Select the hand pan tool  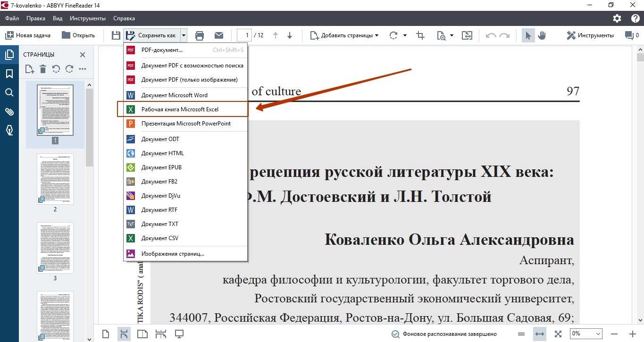pos(542,35)
